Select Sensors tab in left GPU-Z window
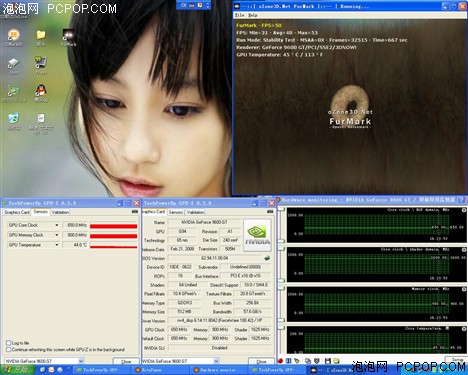The width and height of the screenshot is (468, 375). (41, 212)
